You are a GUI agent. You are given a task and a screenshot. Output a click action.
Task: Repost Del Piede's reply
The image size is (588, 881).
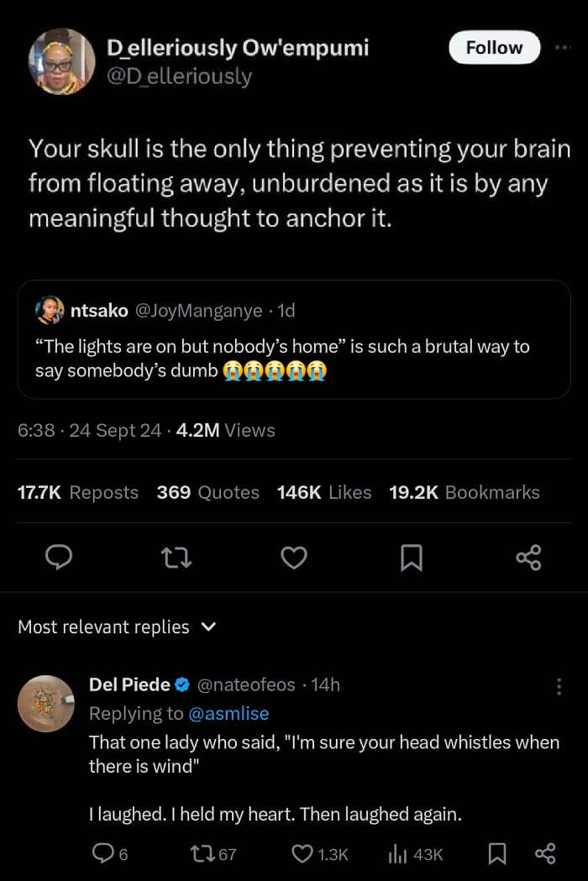(203, 854)
